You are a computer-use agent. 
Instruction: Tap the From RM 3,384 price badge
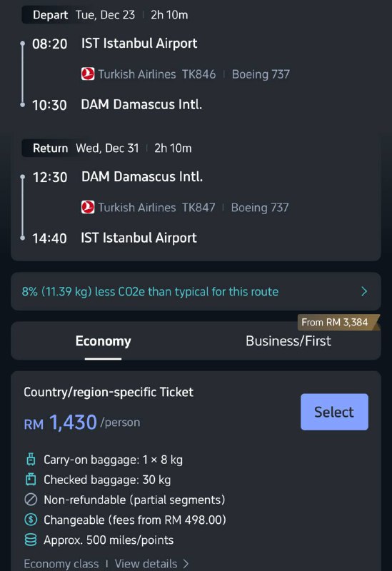click(338, 323)
